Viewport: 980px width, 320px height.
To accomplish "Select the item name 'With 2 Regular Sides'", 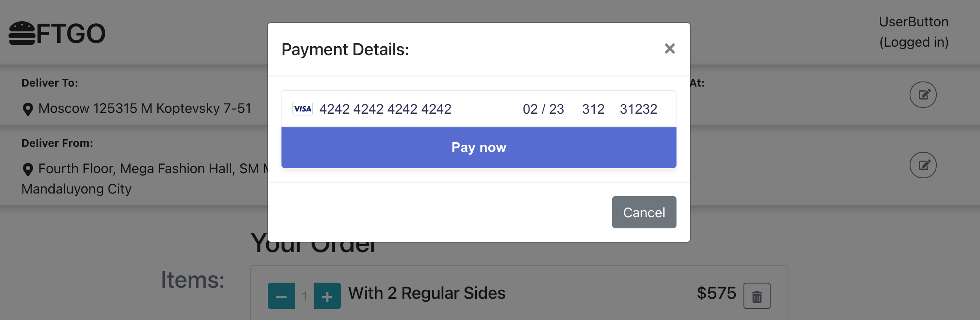I will coord(426,293).
